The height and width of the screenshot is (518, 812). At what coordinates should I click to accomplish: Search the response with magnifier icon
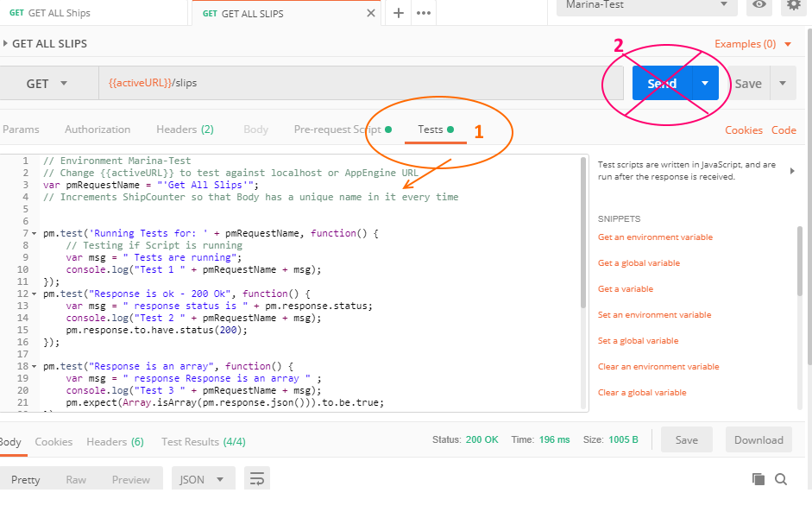pyautogui.click(x=781, y=479)
